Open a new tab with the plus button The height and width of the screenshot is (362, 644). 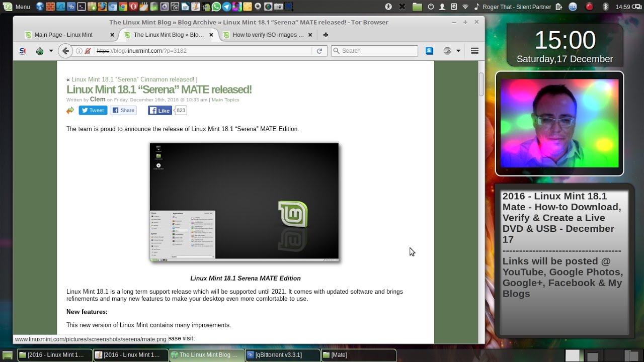tap(326, 35)
